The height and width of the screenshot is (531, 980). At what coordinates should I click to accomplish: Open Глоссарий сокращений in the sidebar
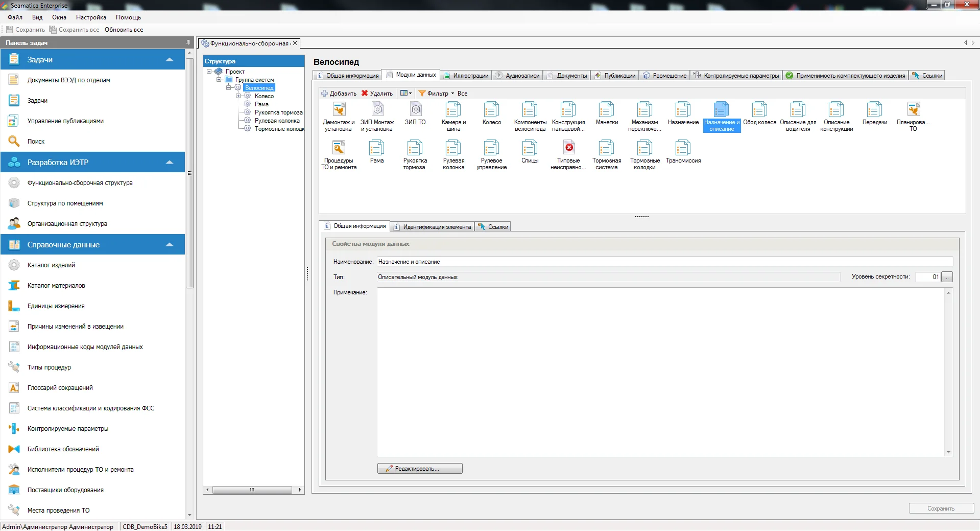coord(60,388)
